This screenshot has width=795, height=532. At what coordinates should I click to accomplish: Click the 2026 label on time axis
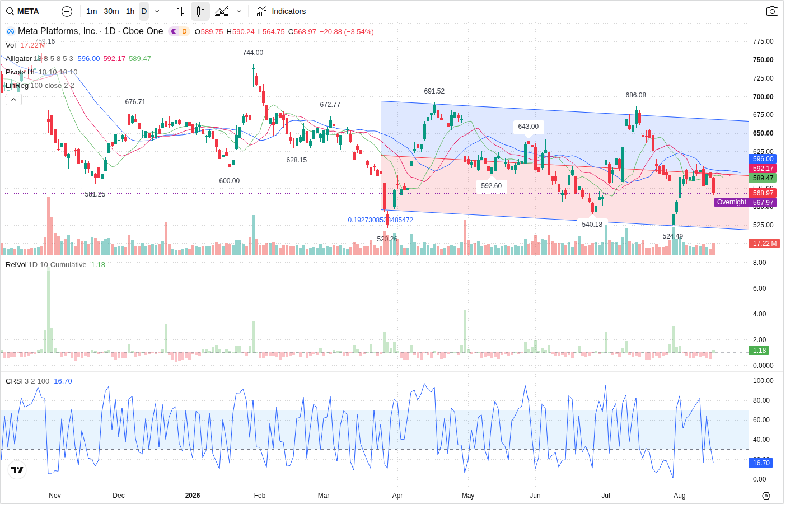(193, 496)
